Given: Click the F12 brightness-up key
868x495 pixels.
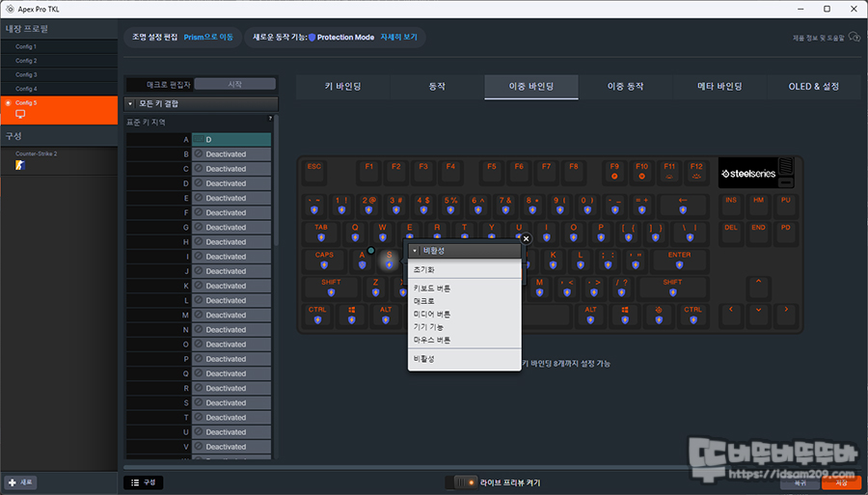Looking at the screenshot, I should pos(696,172).
